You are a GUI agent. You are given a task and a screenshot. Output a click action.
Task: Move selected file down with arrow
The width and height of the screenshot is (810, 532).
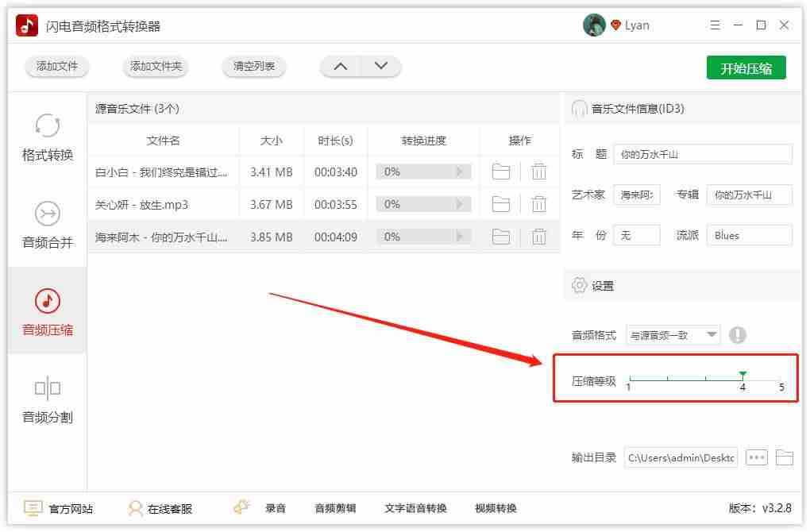[380, 67]
